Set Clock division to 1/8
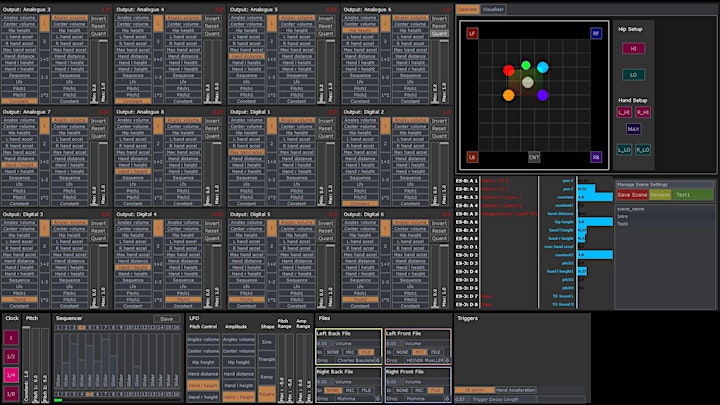This screenshot has width=720, height=405. coord(11,394)
